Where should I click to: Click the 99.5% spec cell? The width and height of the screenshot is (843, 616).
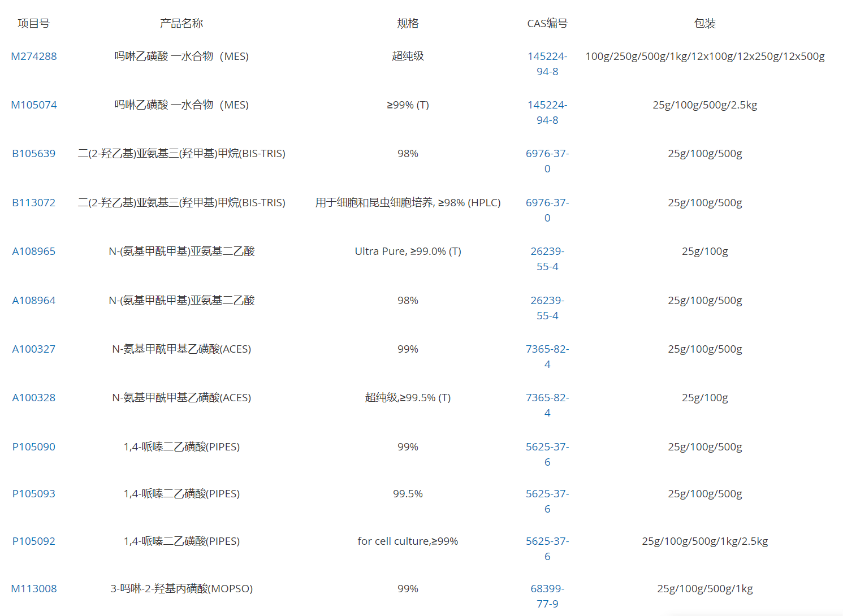point(408,494)
